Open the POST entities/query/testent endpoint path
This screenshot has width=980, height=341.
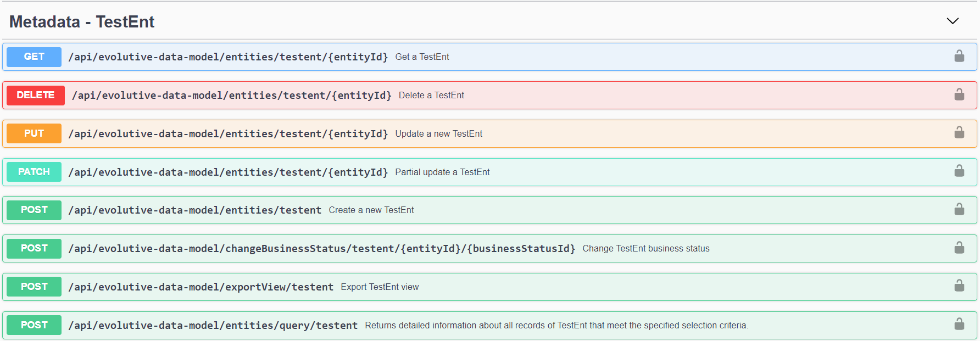tap(213, 326)
